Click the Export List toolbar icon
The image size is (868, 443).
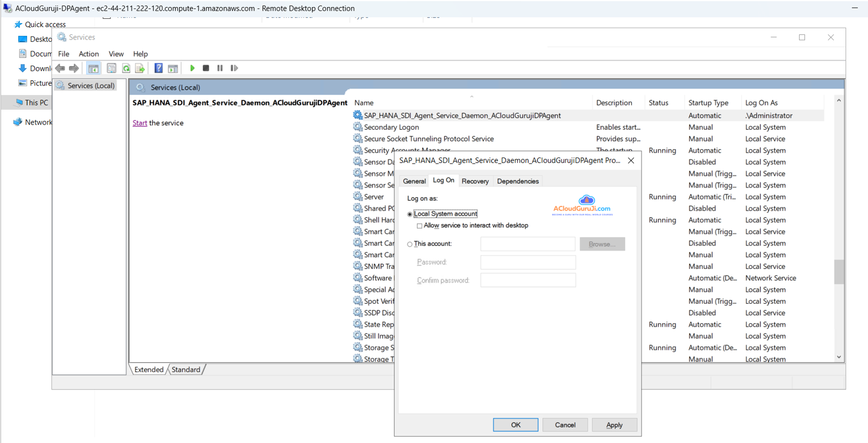coord(140,68)
